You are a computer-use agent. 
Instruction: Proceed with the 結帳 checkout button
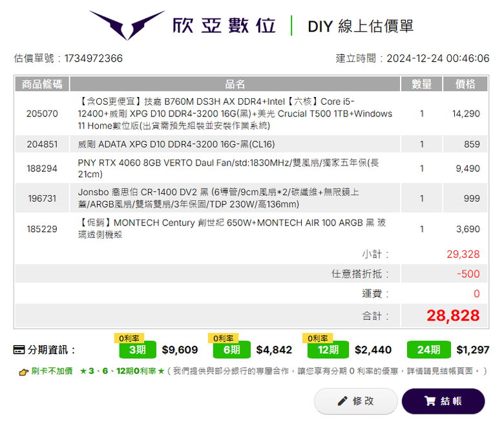[x=443, y=401]
